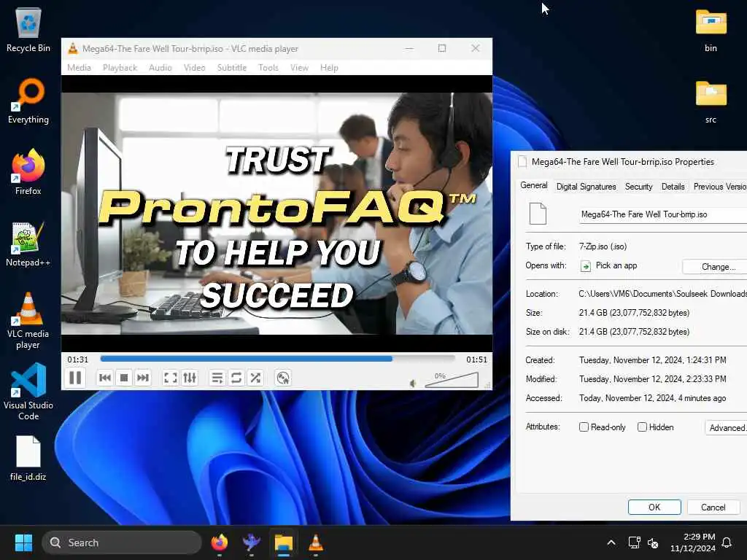Confirm Properties dialog with OK
Screen dimensions: 747x560
tap(654, 507)
